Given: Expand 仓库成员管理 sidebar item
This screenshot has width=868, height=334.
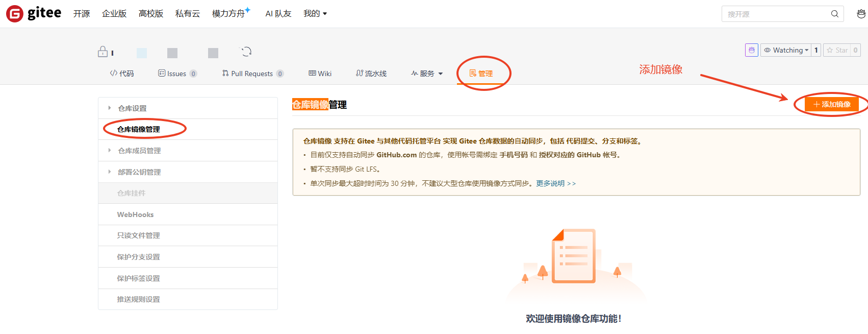Looking at the screenshot, I should (x=139, y=151).
